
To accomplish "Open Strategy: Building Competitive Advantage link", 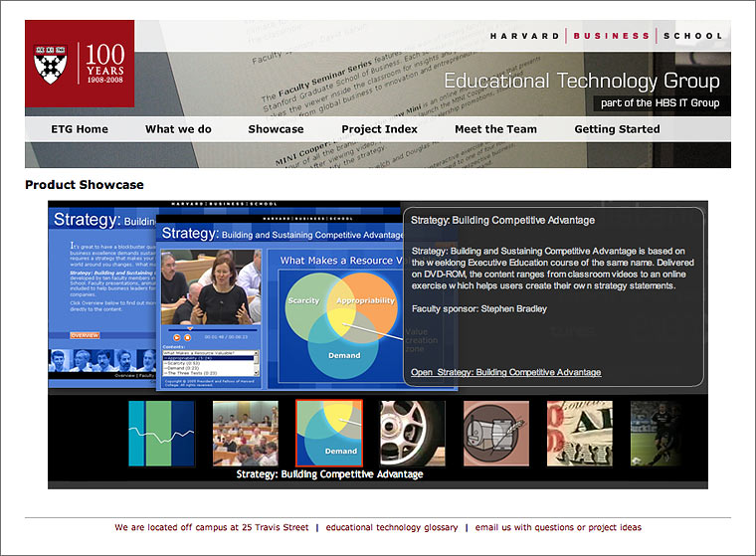I will (505, 372).
